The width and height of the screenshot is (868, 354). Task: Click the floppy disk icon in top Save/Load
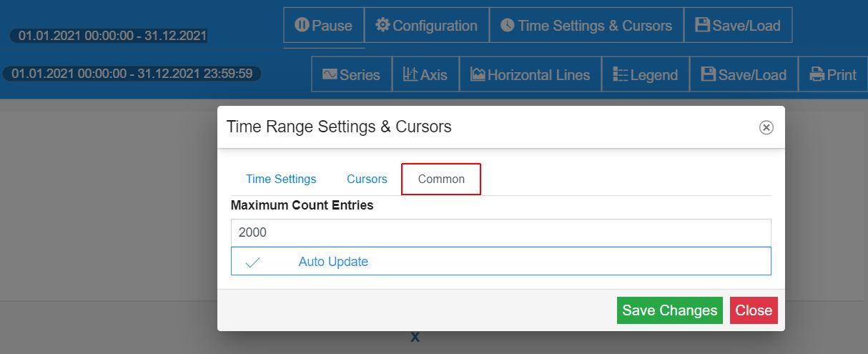tap(702, 26)
